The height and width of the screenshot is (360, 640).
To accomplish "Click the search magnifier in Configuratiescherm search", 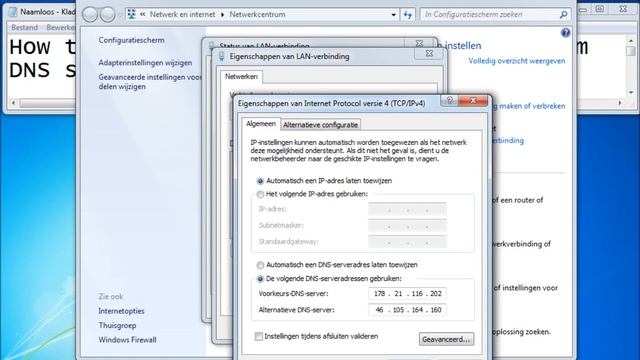I will coord(563,15).
